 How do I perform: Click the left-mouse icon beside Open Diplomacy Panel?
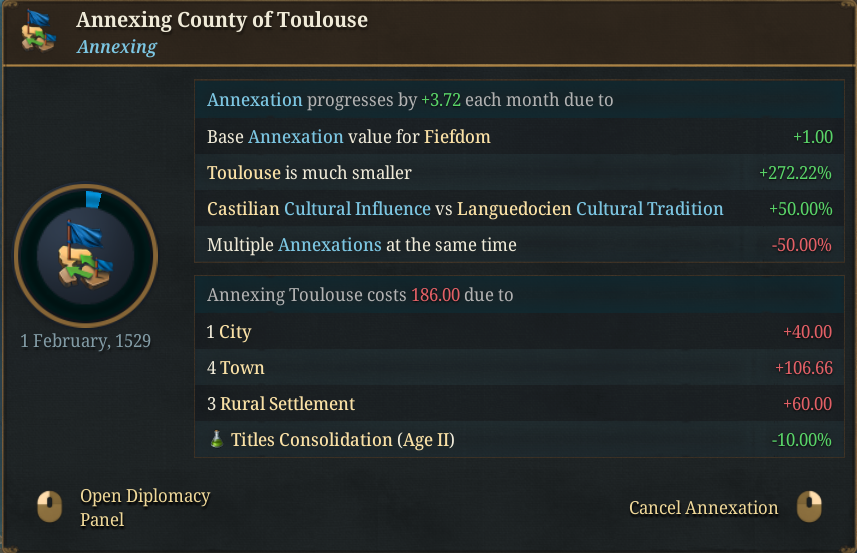(x=49, y=506)
